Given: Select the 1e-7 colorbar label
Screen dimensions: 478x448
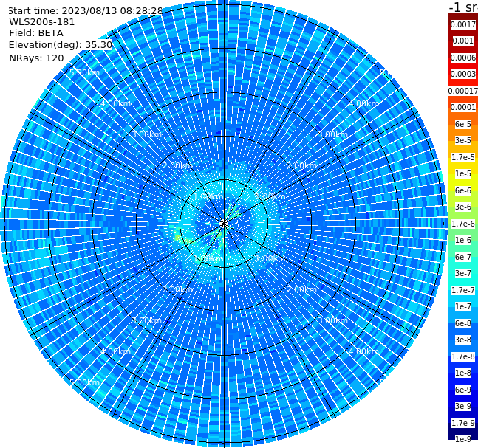Looking at the screenshot, I should [x=463, y=307].
